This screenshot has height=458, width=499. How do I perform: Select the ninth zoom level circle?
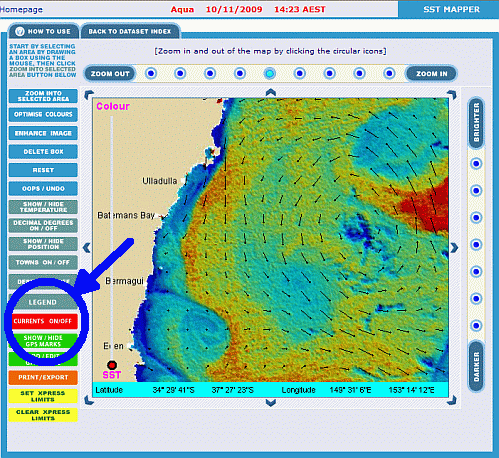coord(389,73)
